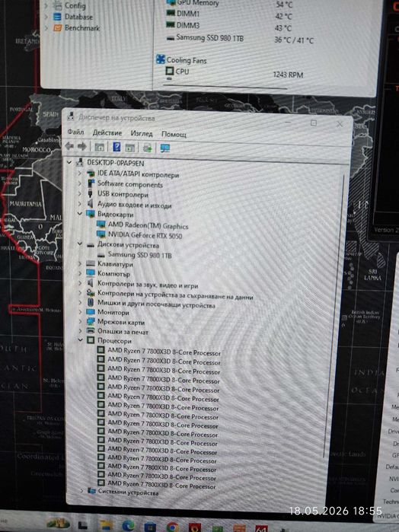Click the Device Manager vertical scrollbar
399x532 pixels.
(333, 316)
